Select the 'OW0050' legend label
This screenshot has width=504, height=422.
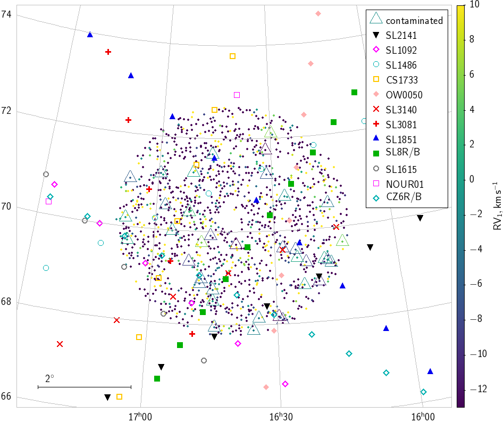404,95
